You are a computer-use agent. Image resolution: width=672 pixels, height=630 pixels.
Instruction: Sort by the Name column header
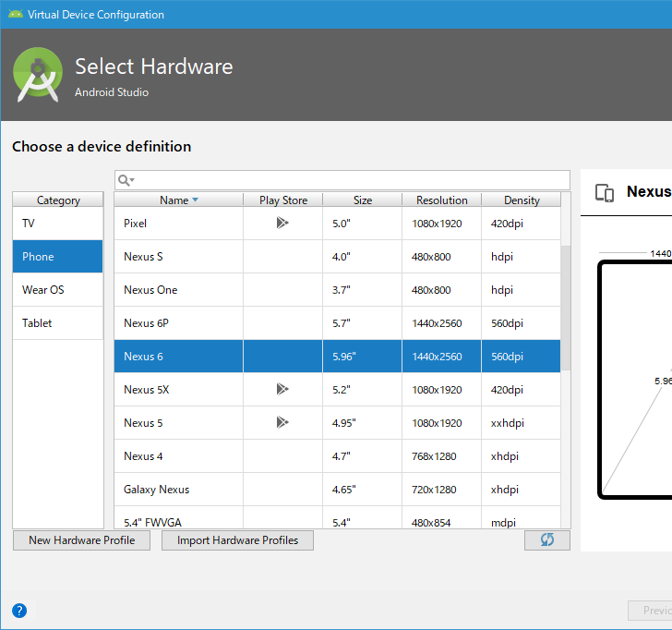(179, 200)
